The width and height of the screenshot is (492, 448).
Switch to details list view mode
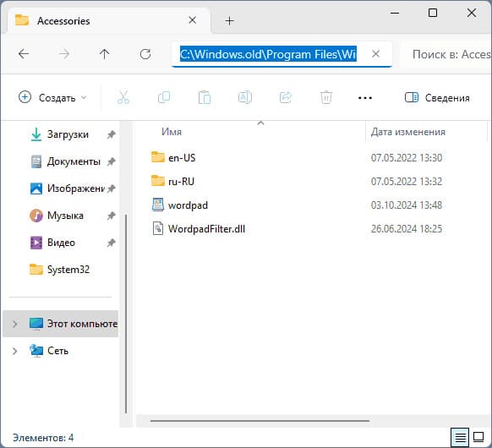pos(460,437)
